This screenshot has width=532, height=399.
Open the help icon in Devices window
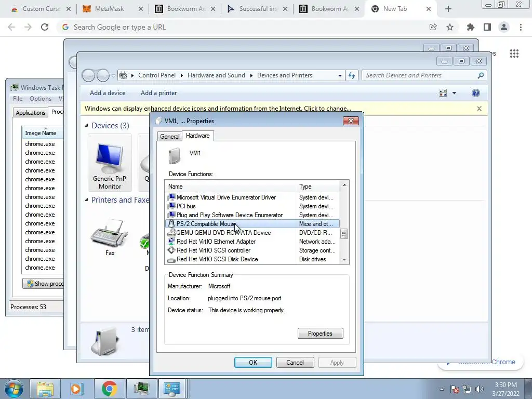(476, 93)
